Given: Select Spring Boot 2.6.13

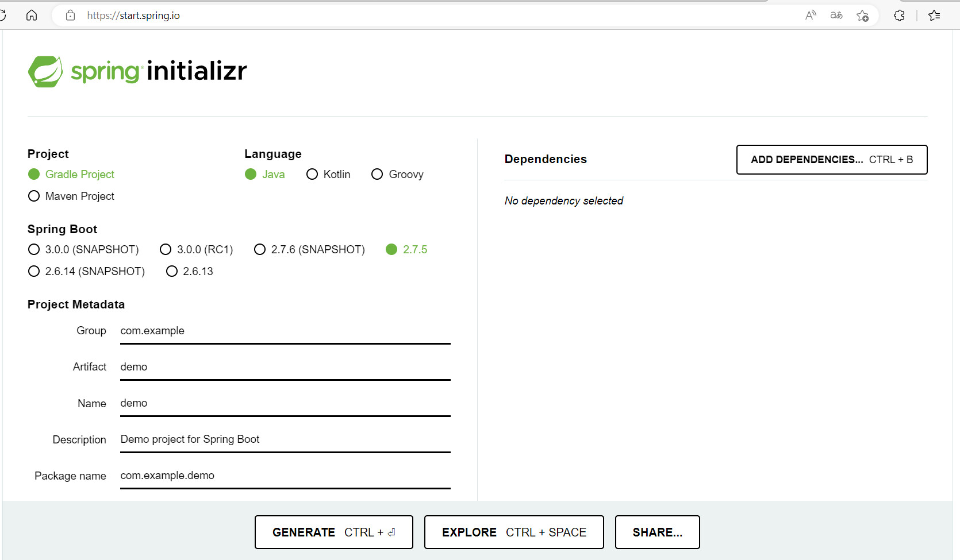Looking at the screenshot, I should [x=190, y=271].
